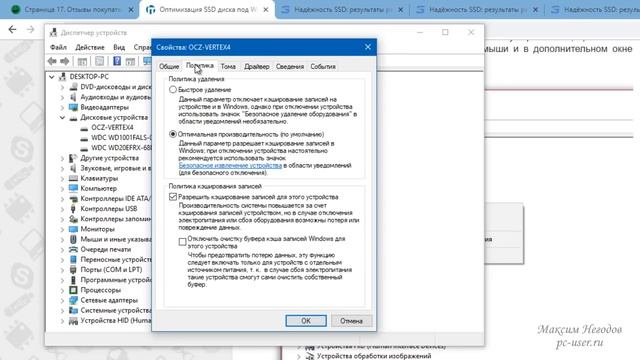This screenshot has width=640, height=360.
Task: Click OK in the OCZ-VERTEX4 properties
Action: pyautogui.click(x=306, y=321)
